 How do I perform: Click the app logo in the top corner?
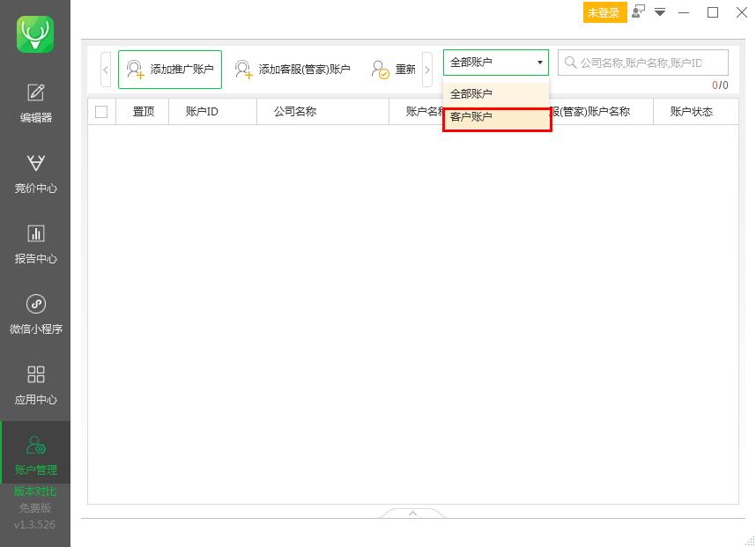35,33
